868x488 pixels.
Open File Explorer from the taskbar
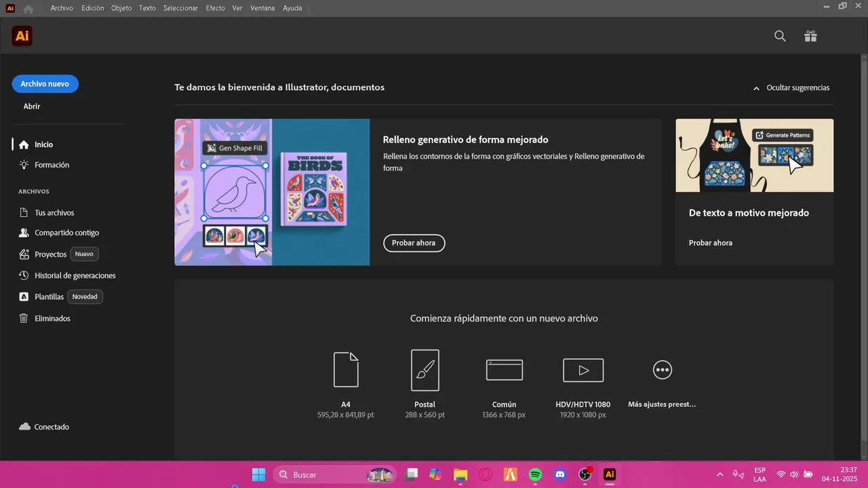tap(460, 474)
